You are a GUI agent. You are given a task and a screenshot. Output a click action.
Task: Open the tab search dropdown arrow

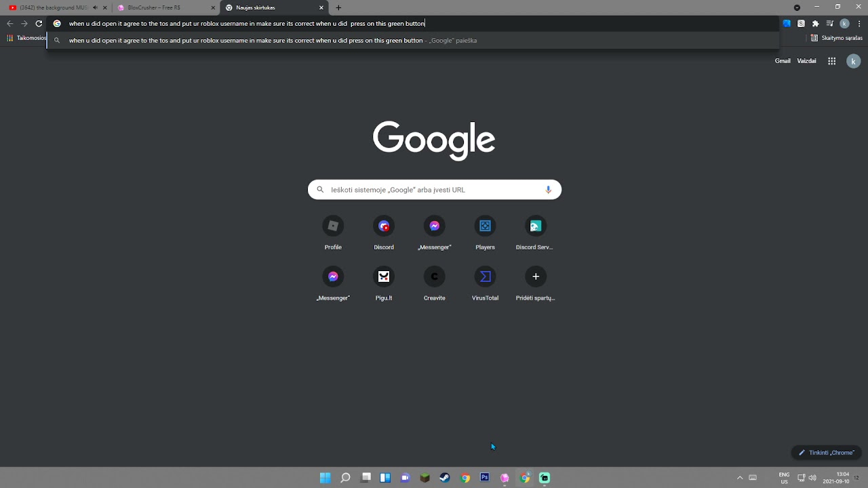click(797, 7)
